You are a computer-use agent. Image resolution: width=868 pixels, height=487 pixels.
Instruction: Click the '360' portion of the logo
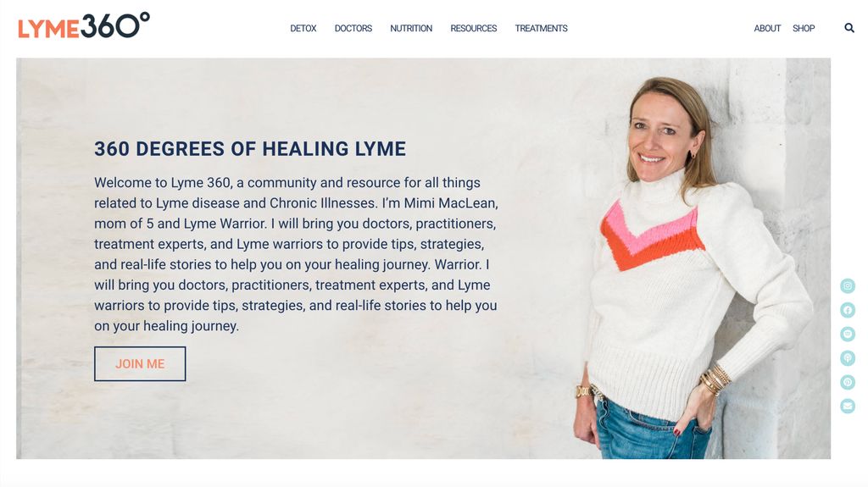115,25
